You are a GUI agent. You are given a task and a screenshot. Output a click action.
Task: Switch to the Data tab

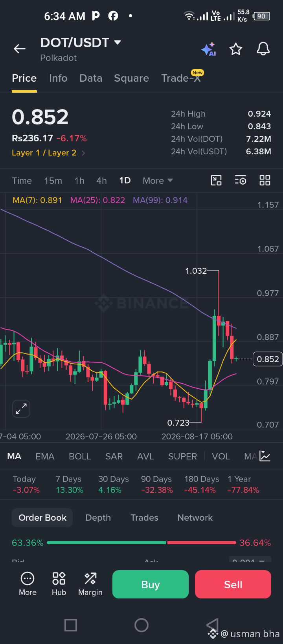[91, 78]
